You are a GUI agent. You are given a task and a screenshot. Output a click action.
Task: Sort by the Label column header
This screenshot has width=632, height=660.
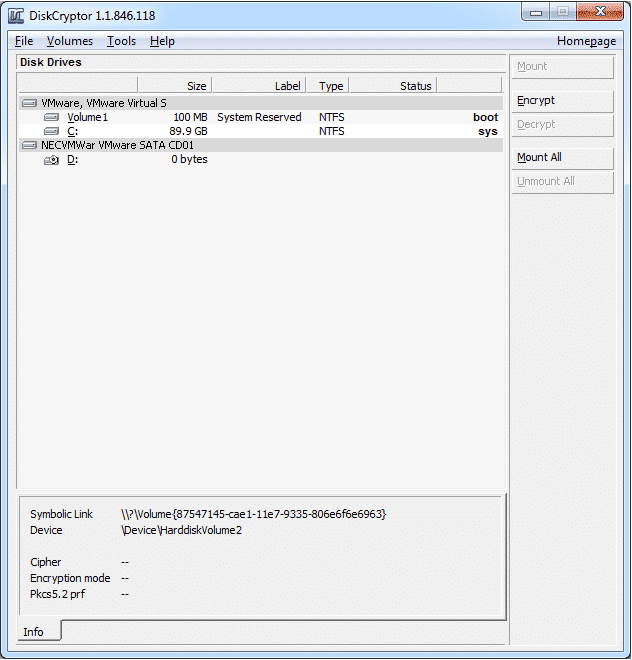pyautogui.click(x=259, y=85)
